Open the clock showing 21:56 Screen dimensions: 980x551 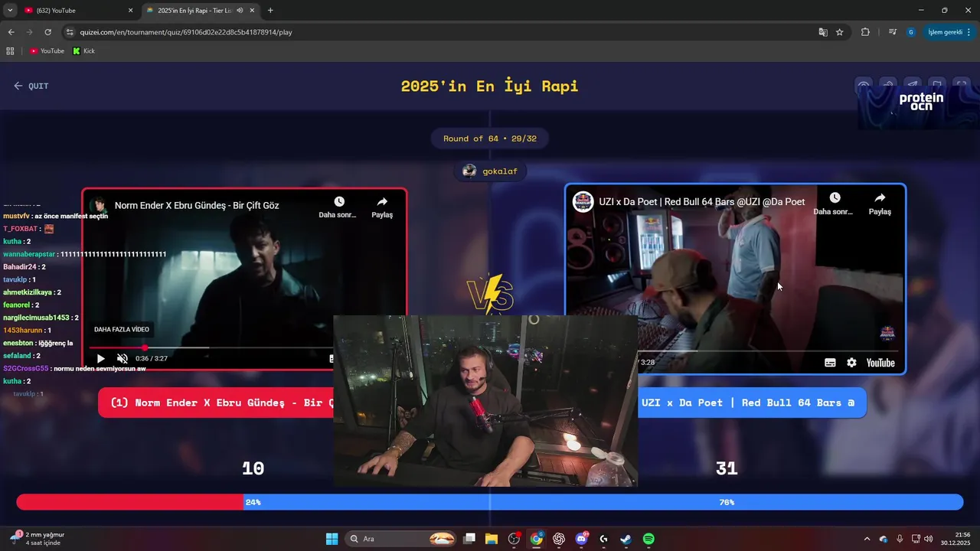point(956,539)
